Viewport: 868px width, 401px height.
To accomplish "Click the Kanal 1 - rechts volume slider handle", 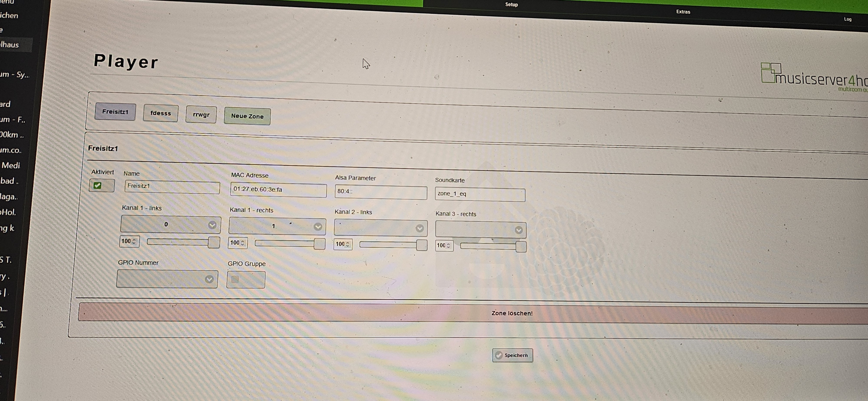I will tap(319, 244).
